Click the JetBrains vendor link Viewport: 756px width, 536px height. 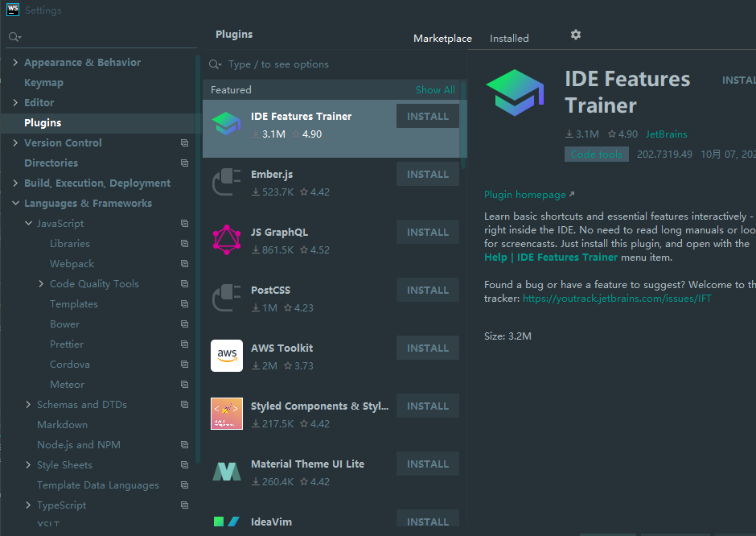(x=666, y=134)
